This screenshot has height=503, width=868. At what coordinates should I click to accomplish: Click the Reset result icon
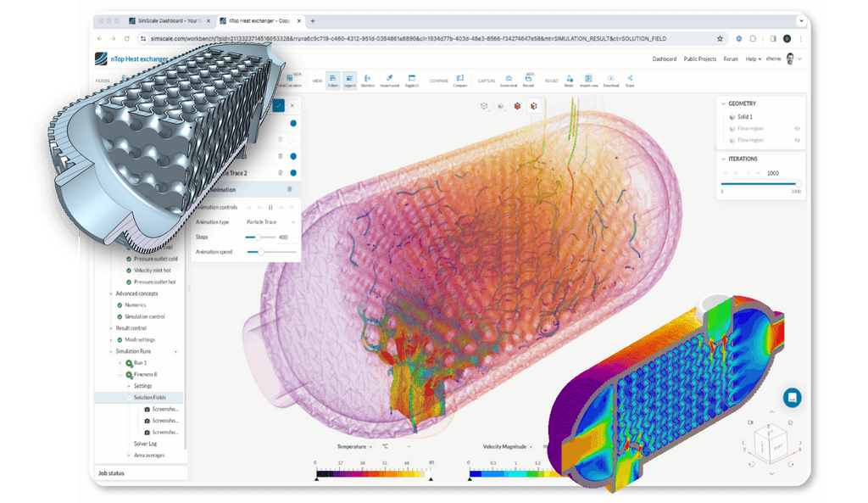click(x=569, y=80)
